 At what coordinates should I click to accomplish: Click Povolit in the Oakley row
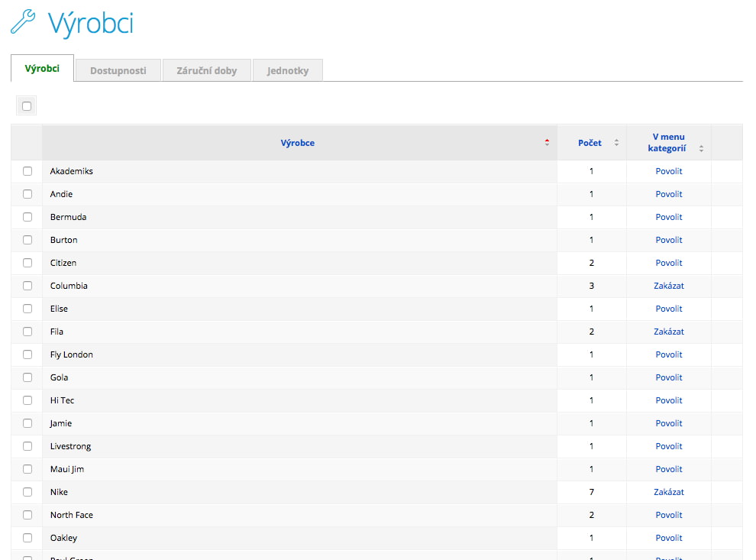click(x=669, y=538)
